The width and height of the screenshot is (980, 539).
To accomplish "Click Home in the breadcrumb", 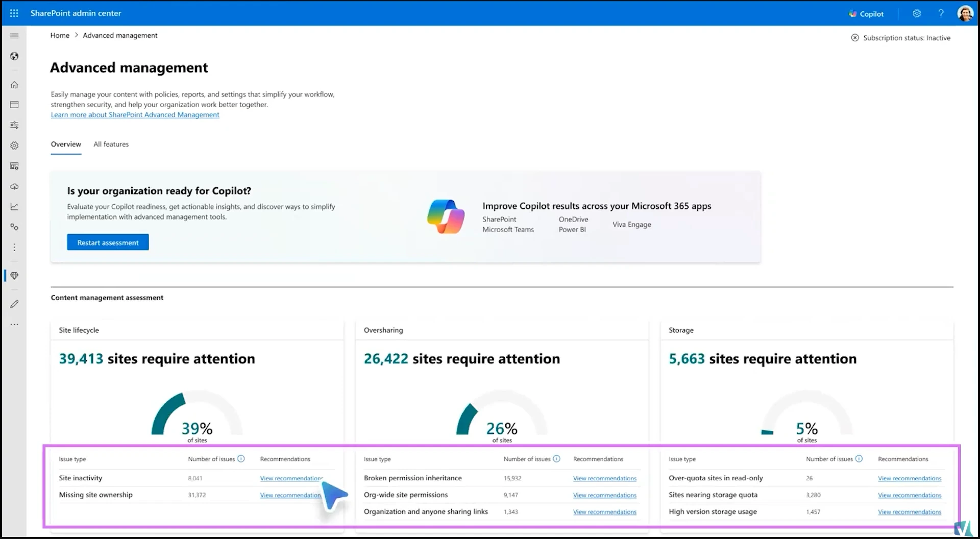I will coord(60,35).
